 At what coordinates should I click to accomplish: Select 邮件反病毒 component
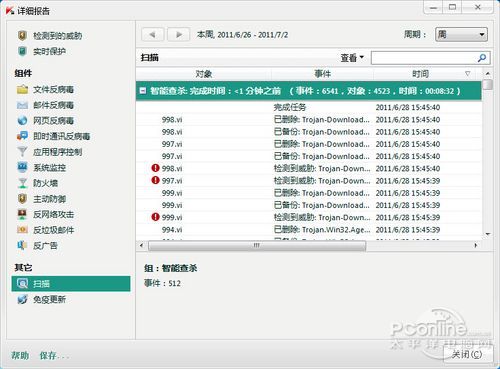53,105
